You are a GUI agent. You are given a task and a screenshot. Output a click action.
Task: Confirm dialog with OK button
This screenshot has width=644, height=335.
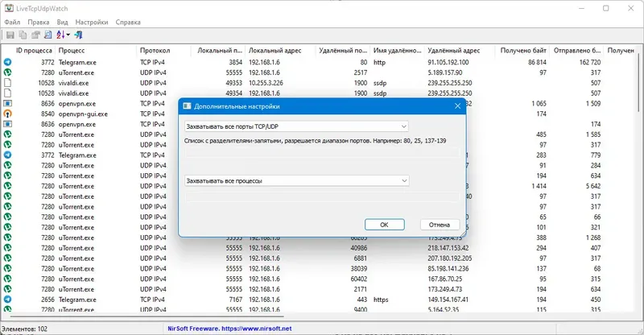pyautogui.click(x=385, y=225)
